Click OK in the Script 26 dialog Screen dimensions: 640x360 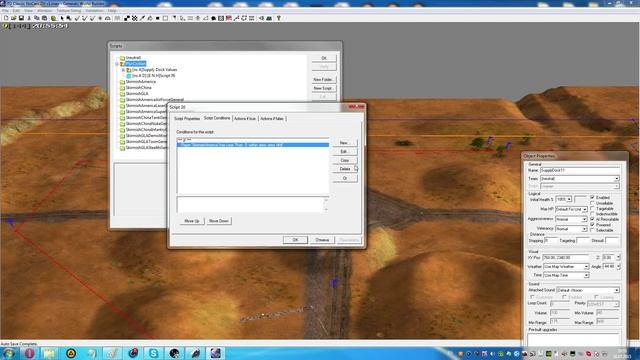(x=295, y=240)
